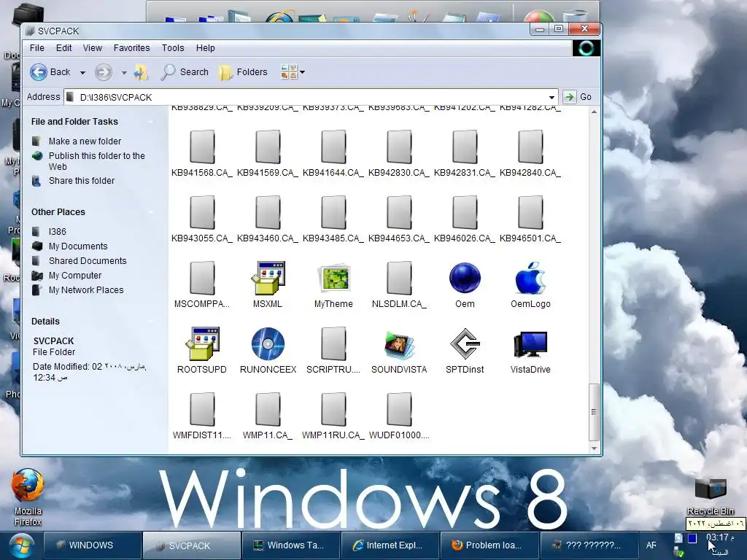Open Shared Documents link
The width and height of the screenshot is (747, 560).
[88, 262]
